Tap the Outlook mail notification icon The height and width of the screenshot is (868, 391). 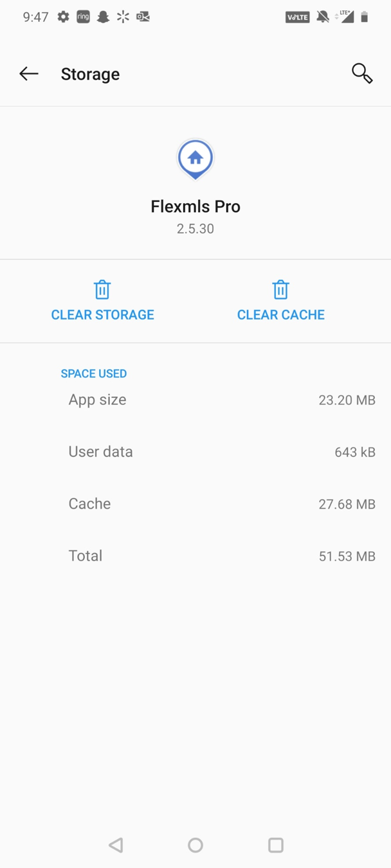143,17
